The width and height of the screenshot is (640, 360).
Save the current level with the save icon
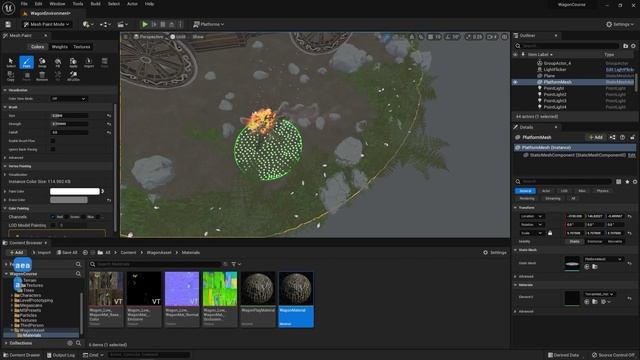point(8,24)
